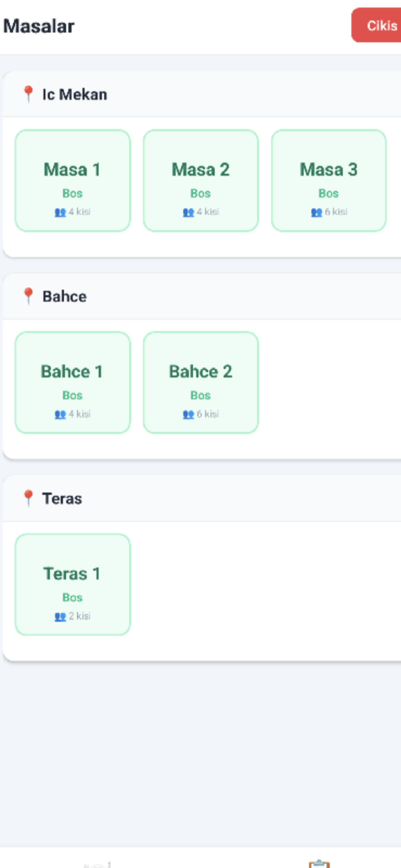This screenshot has width=401, height=868.
Task: Click the people icon on Masa 2
Action: click(x=188, y=212)
